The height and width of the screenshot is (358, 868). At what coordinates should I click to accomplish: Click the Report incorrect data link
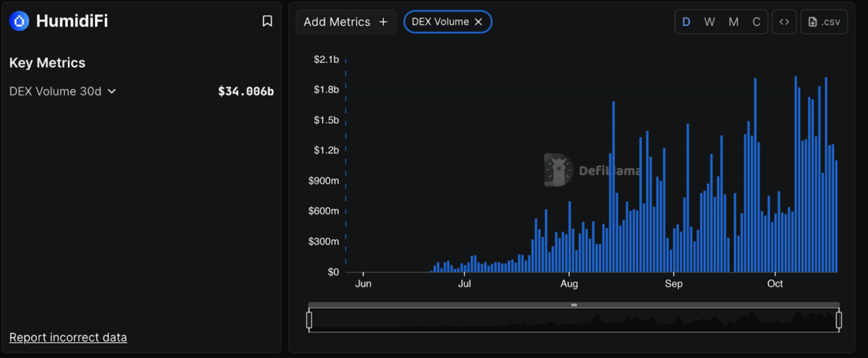pyautogui.click(x=68, y=337)
